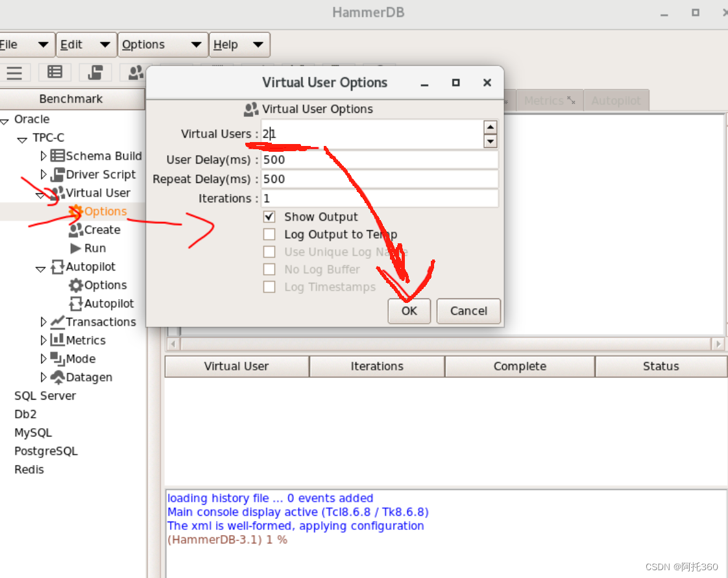728x578 pixels.
Task: Open the Edit menu
Action: pyautogui.click(x=86, y=45)
